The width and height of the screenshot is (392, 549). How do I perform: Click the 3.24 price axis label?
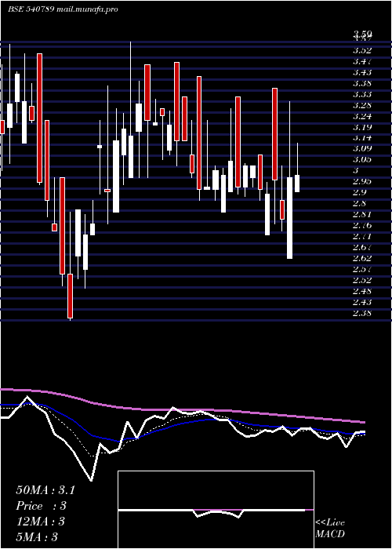(x=362, y=116)
